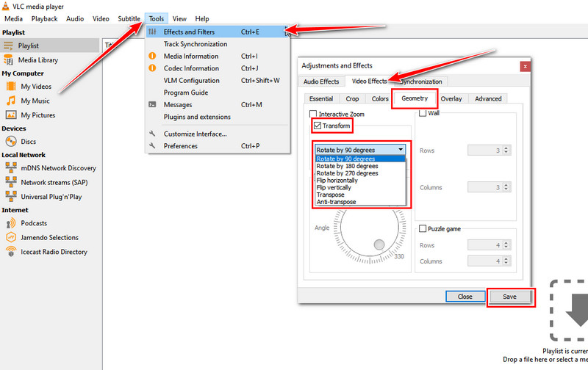This screenshot has height=370, width=588.
Task: Open the Tools menu
Action: (157, 19)
